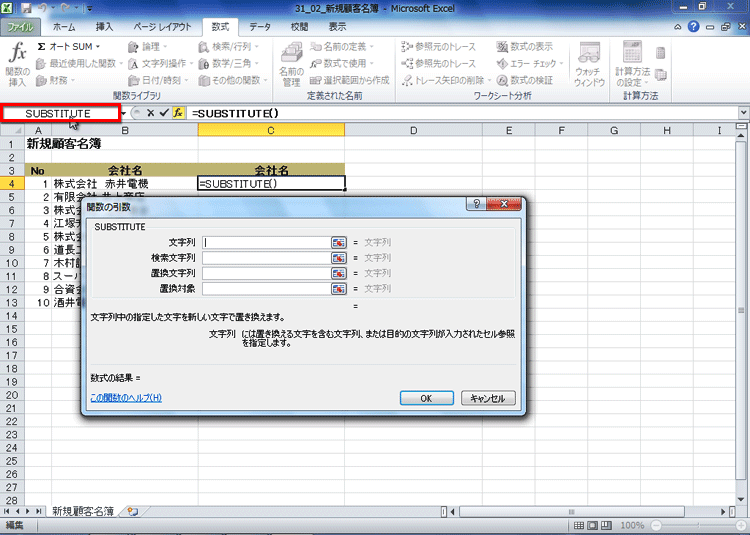Image resolution: width=750 pixels, height=535 pixels.
Task: Click the dialog help question mark button
Action: click(x=476, y=204)
